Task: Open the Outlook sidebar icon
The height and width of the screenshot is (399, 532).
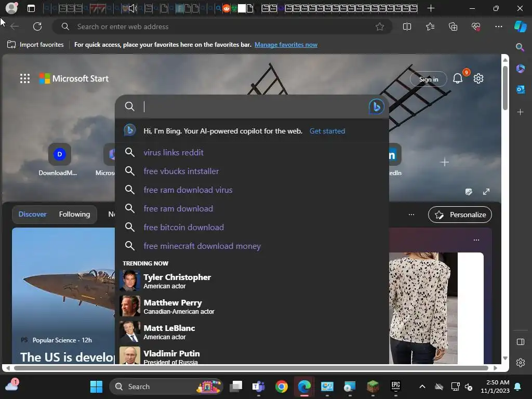Action: tap(520, 89)
